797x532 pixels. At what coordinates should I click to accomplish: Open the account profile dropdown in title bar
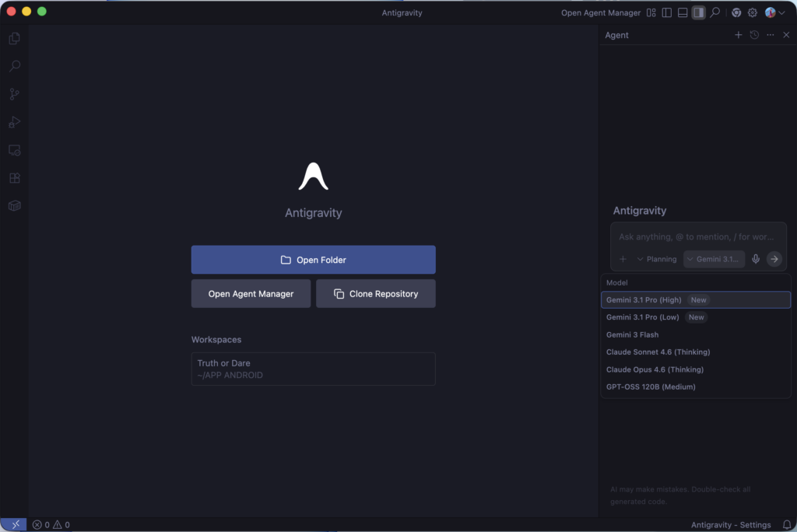(x=774, y=12)
